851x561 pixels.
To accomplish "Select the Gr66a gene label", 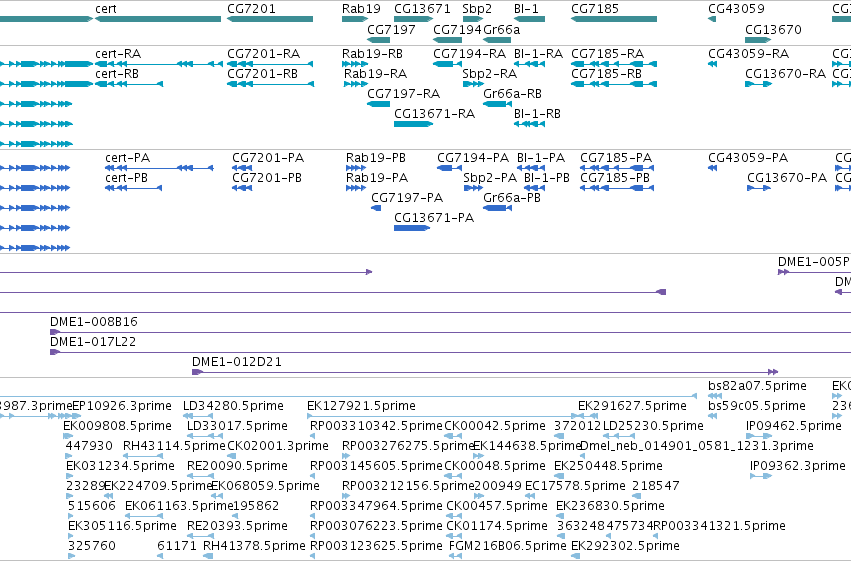I will point(501,29).
